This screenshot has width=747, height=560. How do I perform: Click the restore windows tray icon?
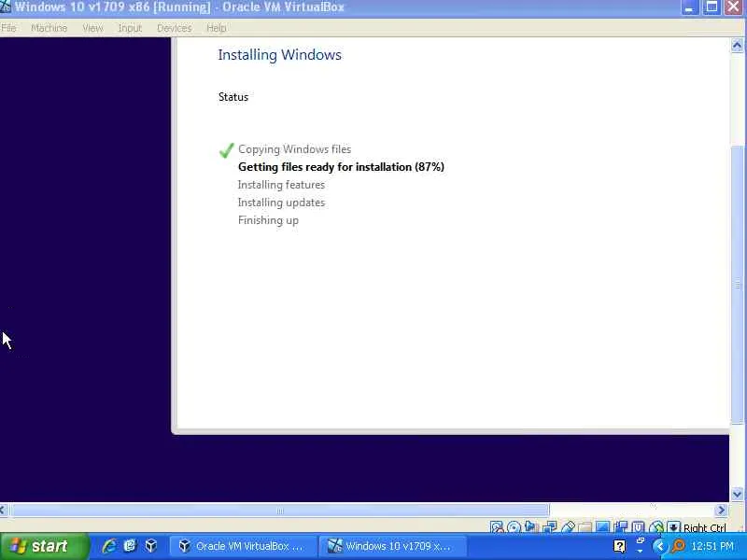click(x=641, y=540)
